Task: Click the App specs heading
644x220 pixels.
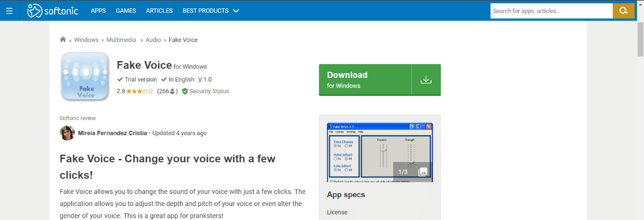Action: tap(346, 194)
